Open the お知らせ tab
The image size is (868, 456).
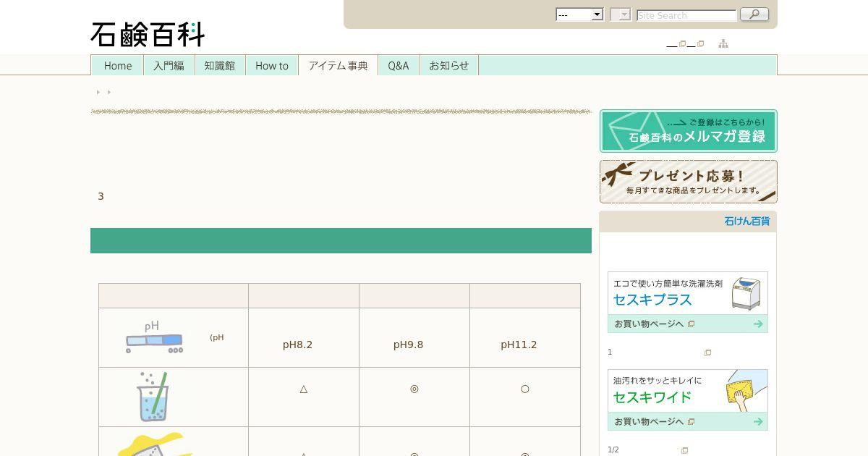pyautogui.click(x=449, y=65)
